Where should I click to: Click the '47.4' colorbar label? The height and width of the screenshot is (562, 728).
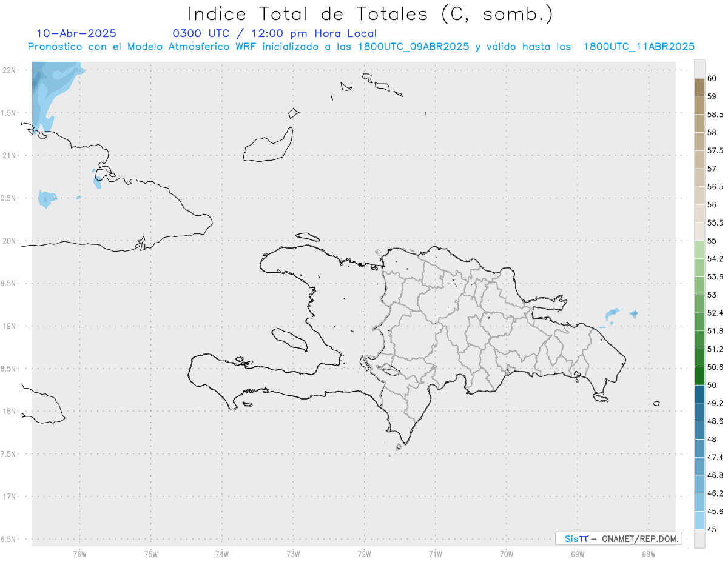click(x=715, y=457)
